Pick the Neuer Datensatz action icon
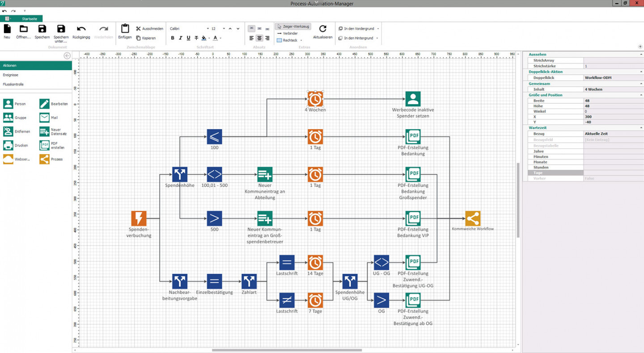 [44, 132]
